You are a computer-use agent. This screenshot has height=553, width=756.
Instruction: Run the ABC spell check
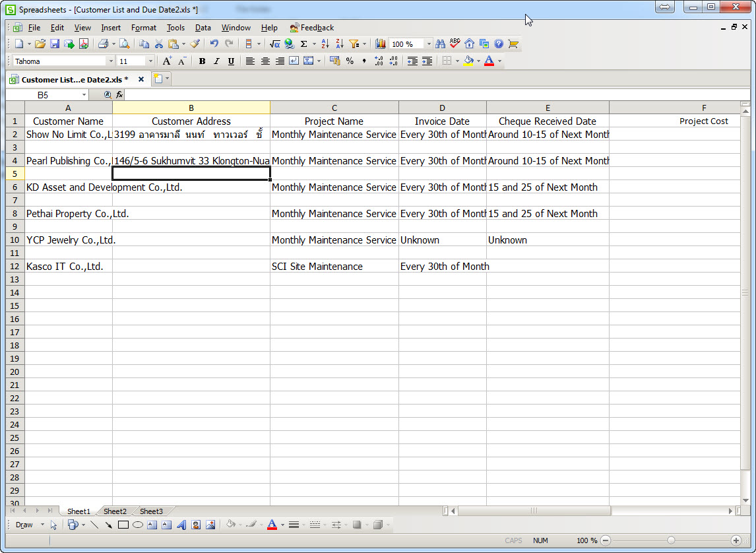pos(455,44)
